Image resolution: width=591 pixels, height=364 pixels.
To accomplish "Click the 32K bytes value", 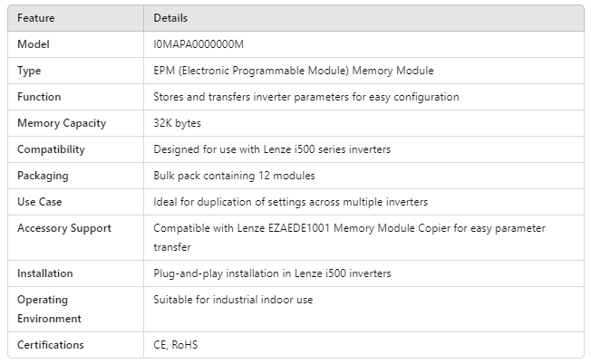I will [x=178, y=123].
